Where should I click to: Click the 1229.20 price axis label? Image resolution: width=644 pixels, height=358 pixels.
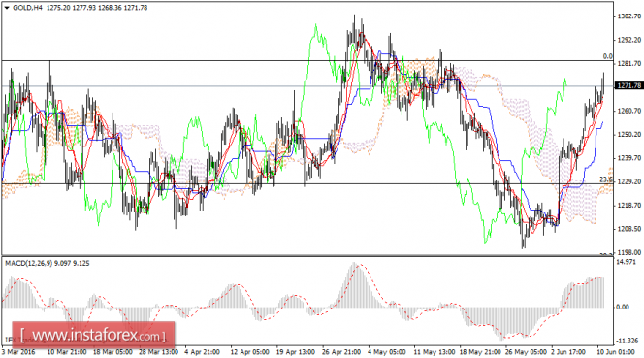point(629,181)
